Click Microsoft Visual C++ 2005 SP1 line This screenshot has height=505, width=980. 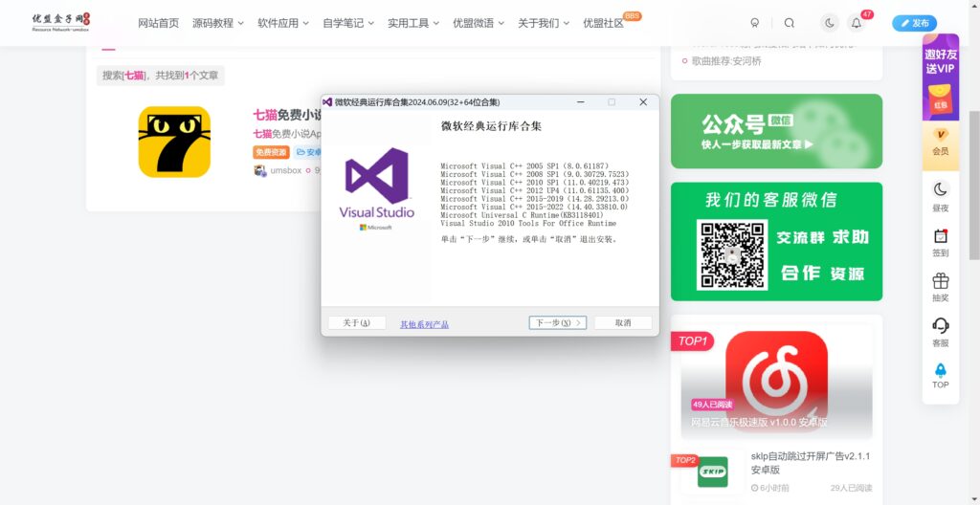tap(524, 166)
